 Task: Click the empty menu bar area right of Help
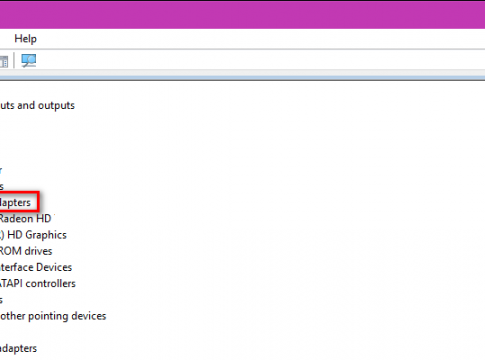260,39
